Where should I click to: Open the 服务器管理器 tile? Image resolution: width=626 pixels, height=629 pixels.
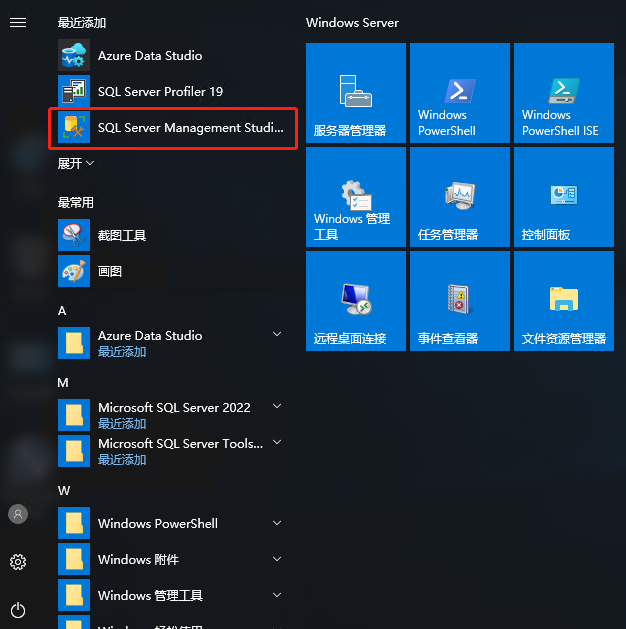click(x=356, y=93)
